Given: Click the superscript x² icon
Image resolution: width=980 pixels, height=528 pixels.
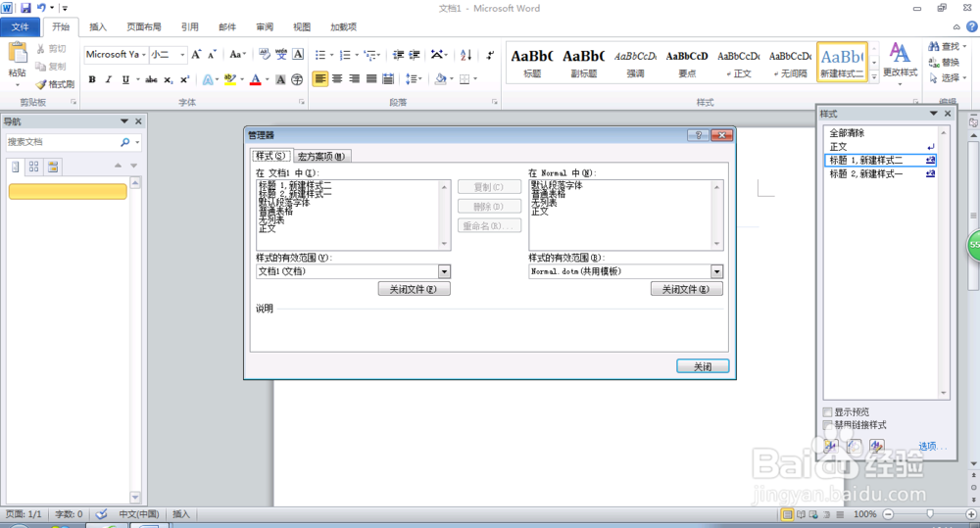Looking at the screenshot, I should click(x=184, y=79).
